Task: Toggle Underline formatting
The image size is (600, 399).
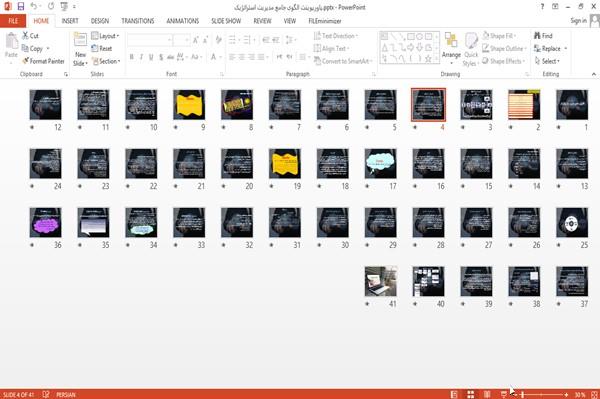Action: point(151,57)
